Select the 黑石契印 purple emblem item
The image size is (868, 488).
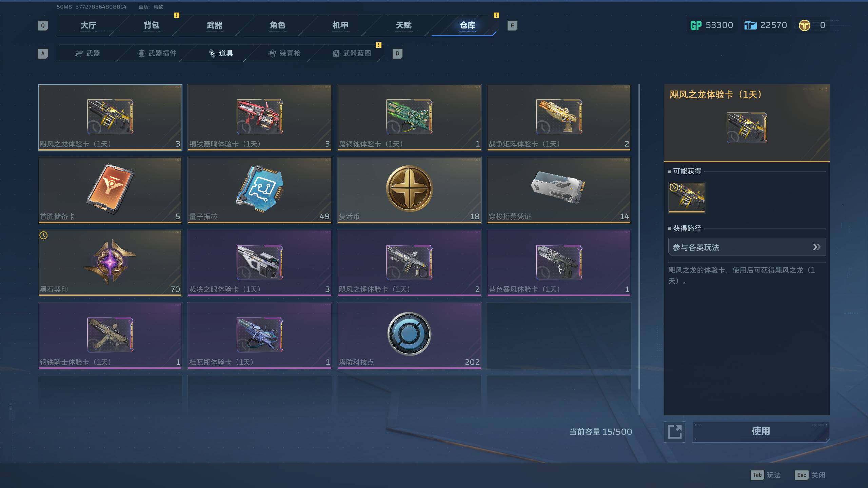click(x=110, y=263)
